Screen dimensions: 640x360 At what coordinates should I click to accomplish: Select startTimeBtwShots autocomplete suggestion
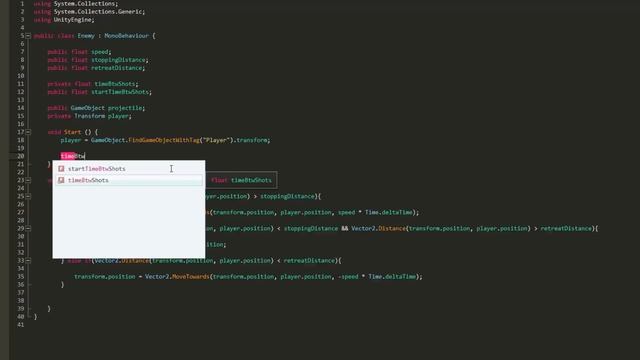[x=129, y=169]
